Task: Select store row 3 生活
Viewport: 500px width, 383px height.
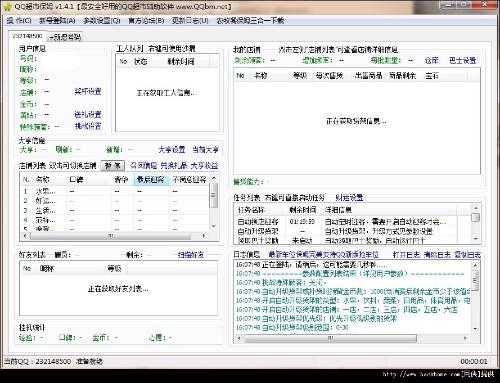Action: [114, 211]
